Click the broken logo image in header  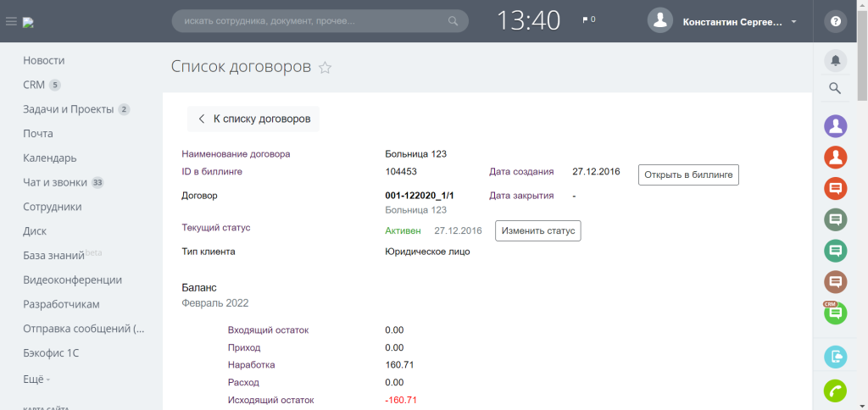click(x=28, y=23)
